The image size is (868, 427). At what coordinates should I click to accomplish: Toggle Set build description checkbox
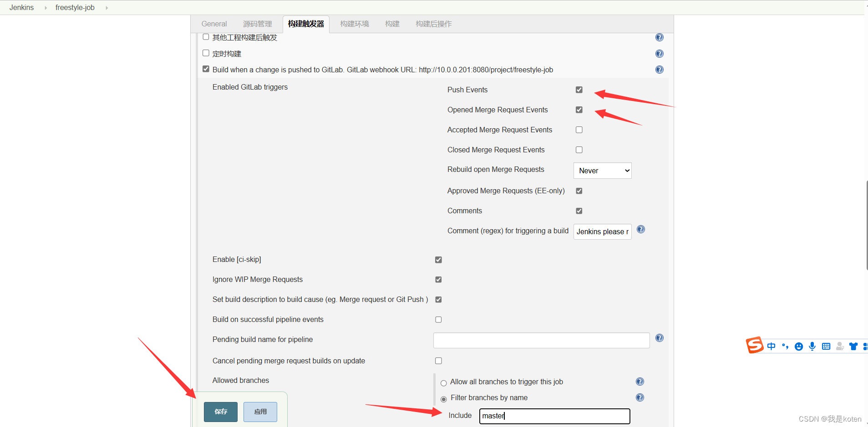click(x=438, y=300)
